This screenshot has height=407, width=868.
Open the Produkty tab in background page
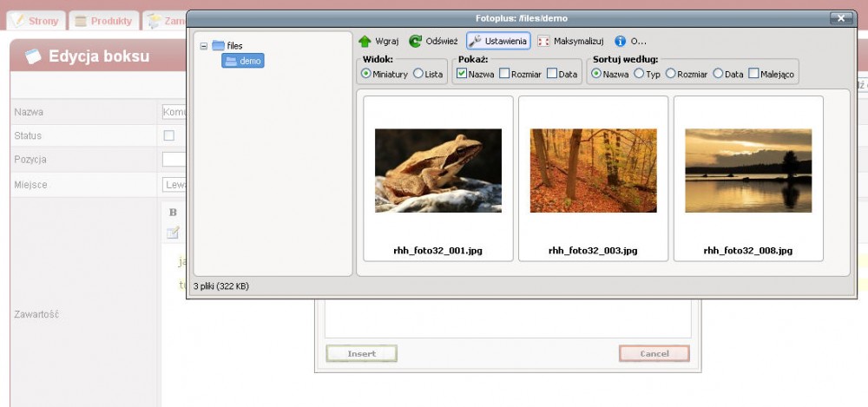coord(103,21)
